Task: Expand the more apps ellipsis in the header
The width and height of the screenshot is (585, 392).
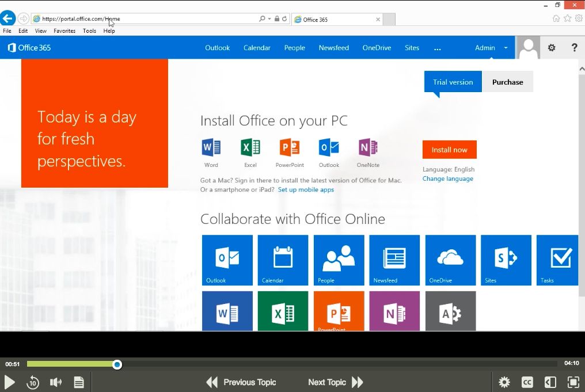Action: click(437, 48)
